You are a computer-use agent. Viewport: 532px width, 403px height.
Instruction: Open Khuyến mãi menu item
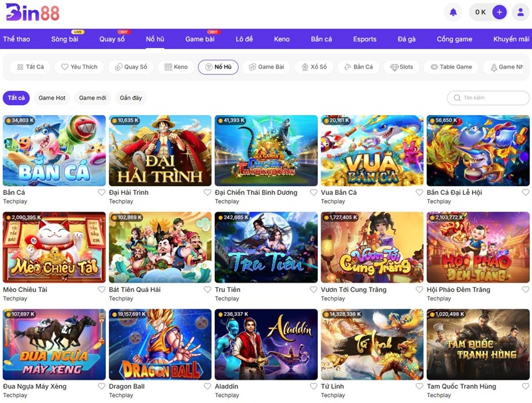[511, 39]
